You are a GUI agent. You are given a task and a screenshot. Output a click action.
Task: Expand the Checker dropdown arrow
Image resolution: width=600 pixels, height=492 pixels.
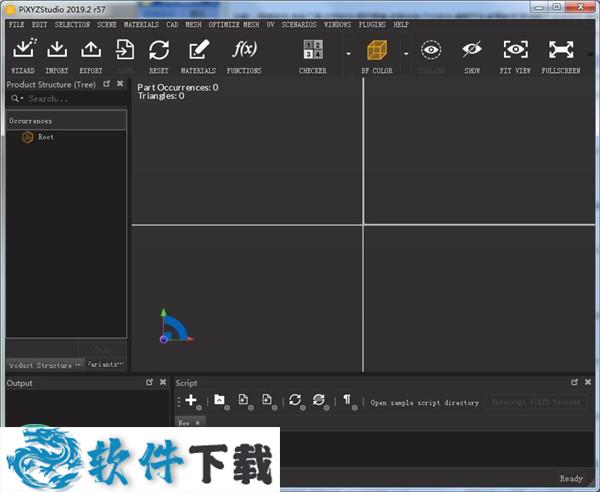tap(348, 52)
